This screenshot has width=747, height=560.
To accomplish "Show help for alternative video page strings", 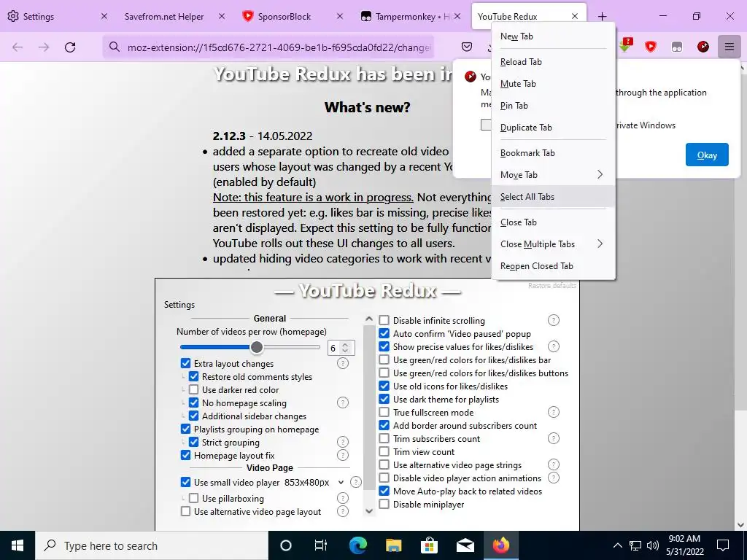I will point(553,464).
